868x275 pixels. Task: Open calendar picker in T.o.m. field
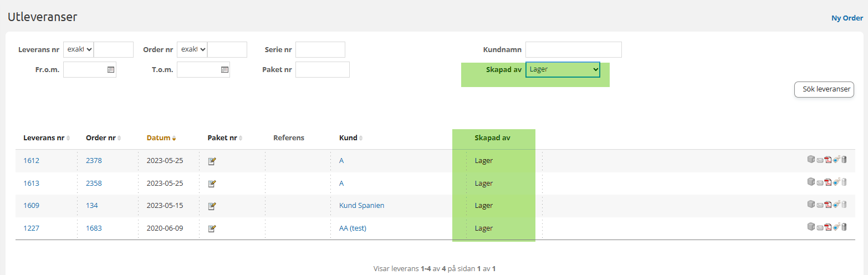[x=224, y=70]
